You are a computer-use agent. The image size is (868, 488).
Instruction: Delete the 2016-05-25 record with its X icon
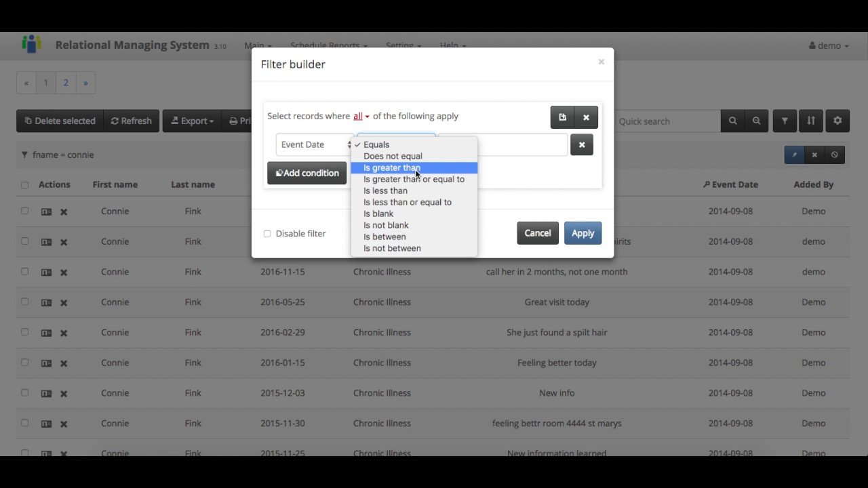click(x=64, y=303)
